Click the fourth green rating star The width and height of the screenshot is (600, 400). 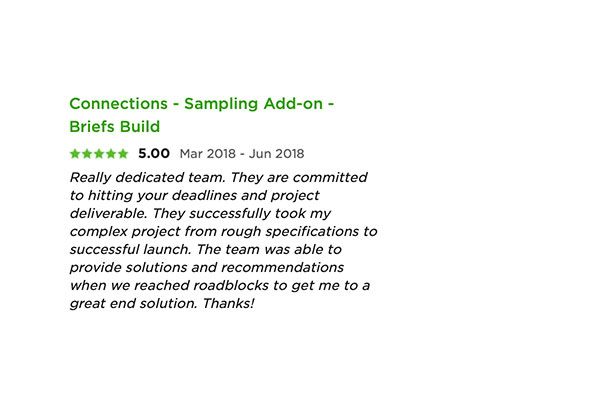point(111,154)
